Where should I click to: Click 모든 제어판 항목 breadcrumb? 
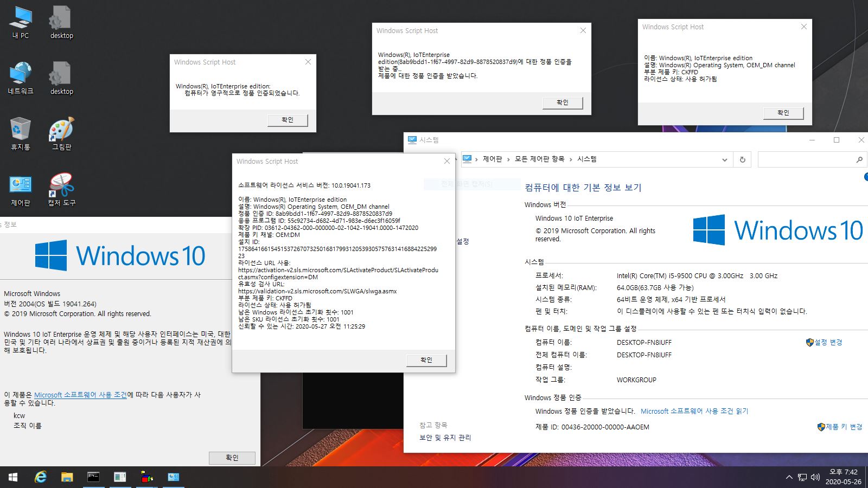539,159
